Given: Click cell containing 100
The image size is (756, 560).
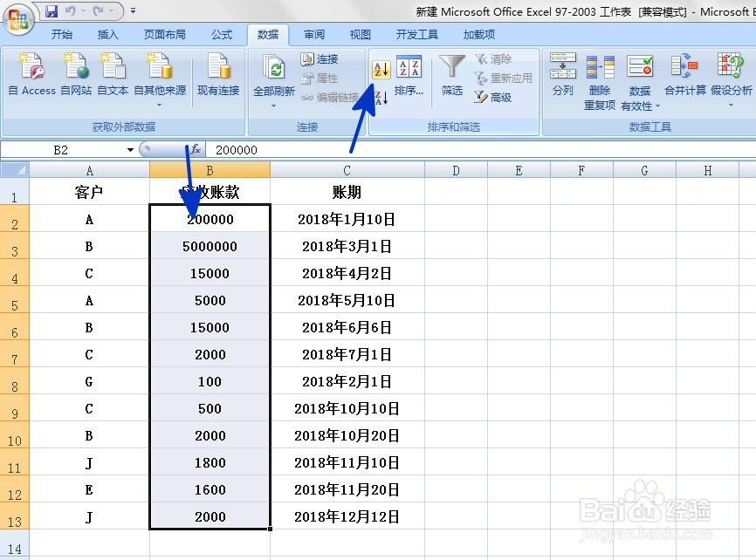Looking at the screenshot, I should pos(210,382).
